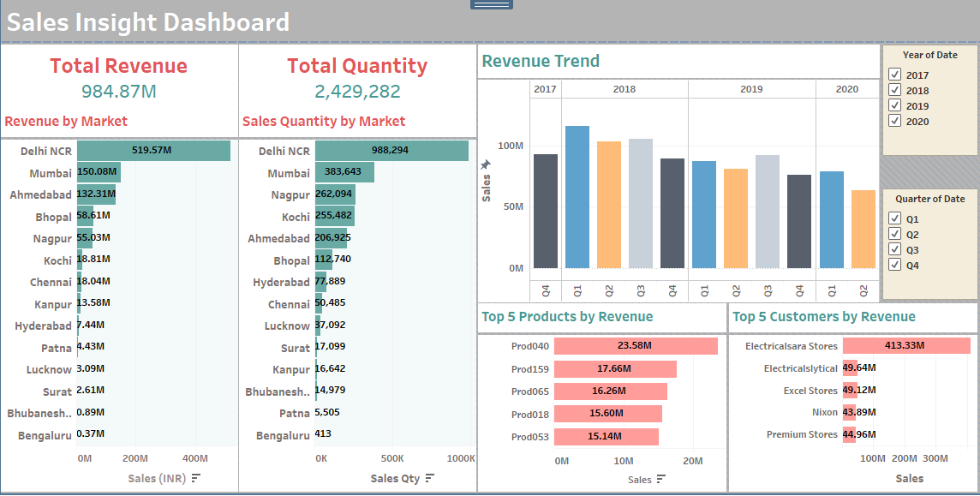Click the Quarter of Date filter title
The image size is (980, 496).
tap(930, 199)
